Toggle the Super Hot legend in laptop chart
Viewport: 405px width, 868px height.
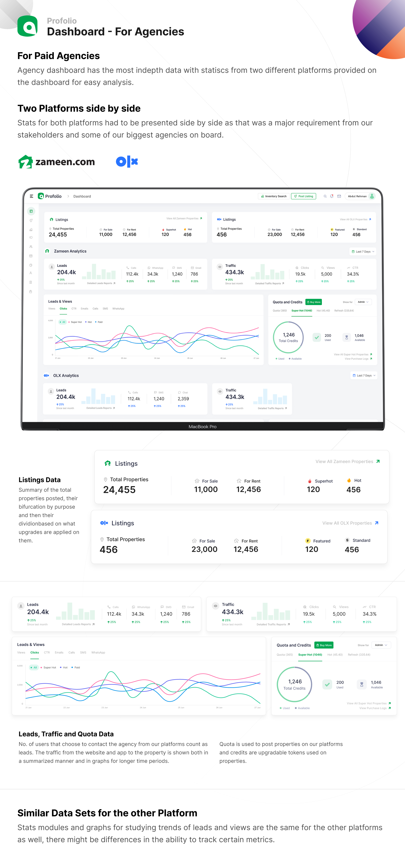(x=75, y=322)
